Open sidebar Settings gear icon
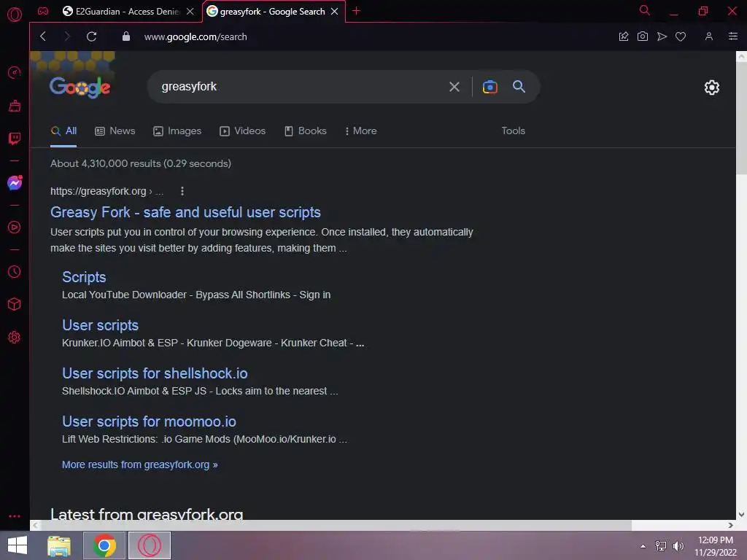This screenshot has height=560, width=747. tap(15, 337)
